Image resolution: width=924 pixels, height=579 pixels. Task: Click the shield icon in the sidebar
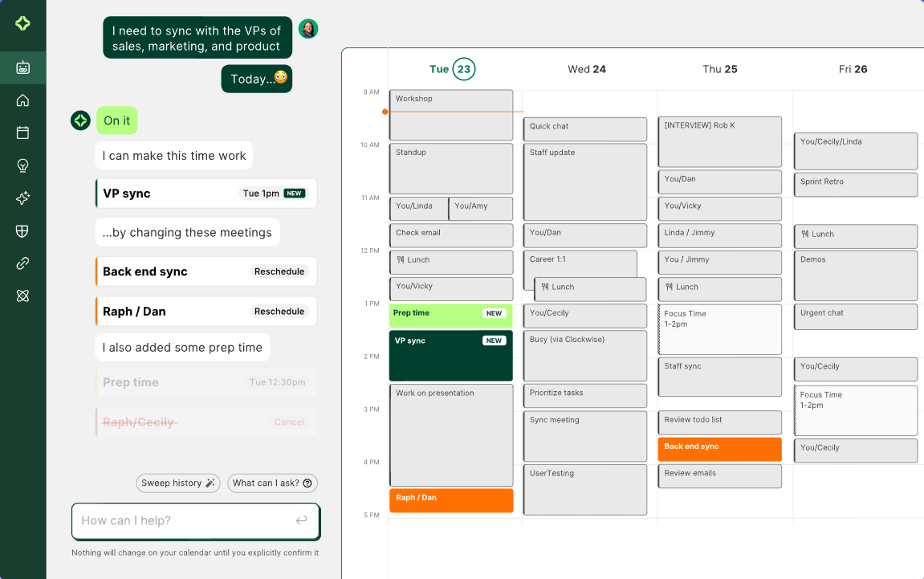click(22, 231)
